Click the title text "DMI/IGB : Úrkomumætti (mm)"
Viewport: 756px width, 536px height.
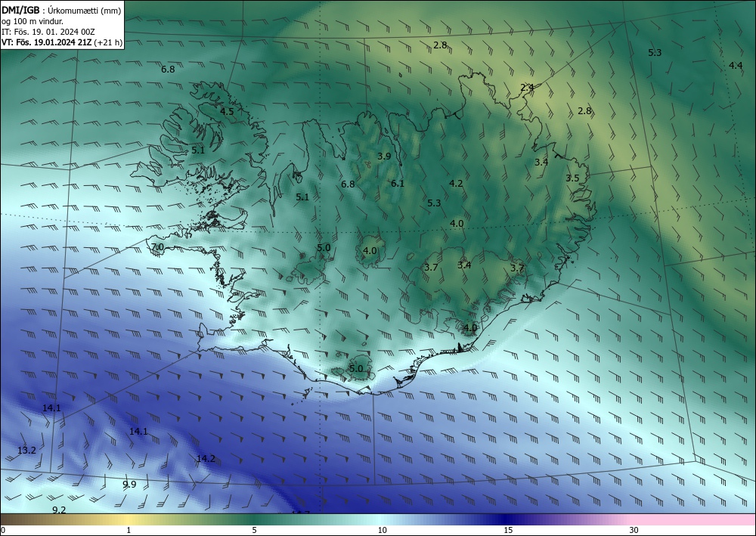[61, 11]
